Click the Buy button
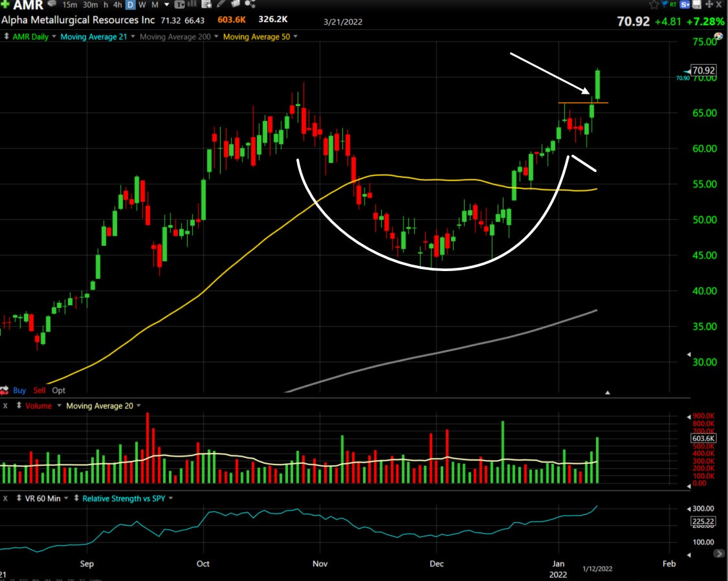This screenshot has height=581, width=728. click(x=19, y=390)
